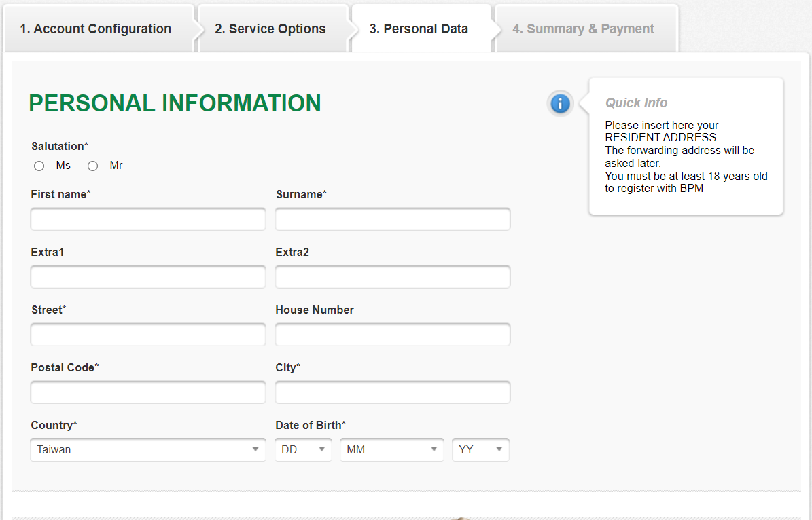Click the Extra2 input box
This screenshot has height=520, width=812.
[393, 277]
